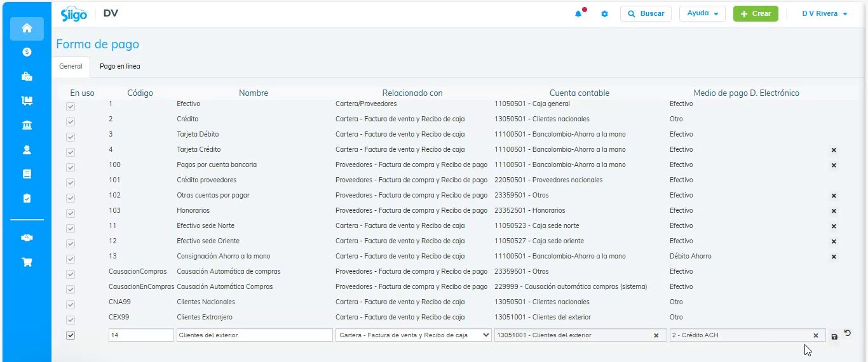Open the handshake icon in the sidebar
This screenshot has height=362, width=868.
click(27, 238)
